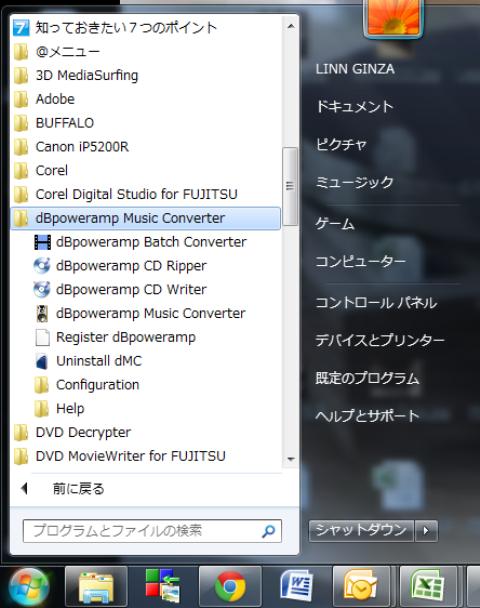The height and width of the screenshot is (608, 480).
Task: Click the user account flower picture
Action: click(393, 18)
